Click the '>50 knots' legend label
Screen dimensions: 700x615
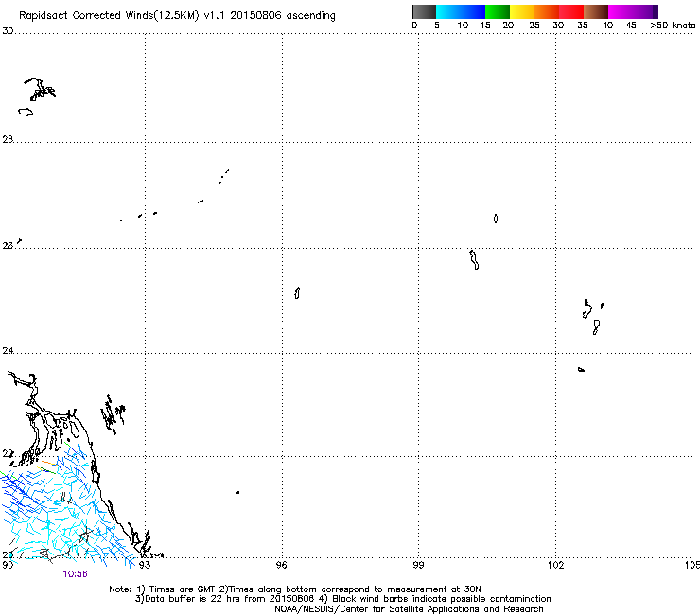(x=673, y=26)
